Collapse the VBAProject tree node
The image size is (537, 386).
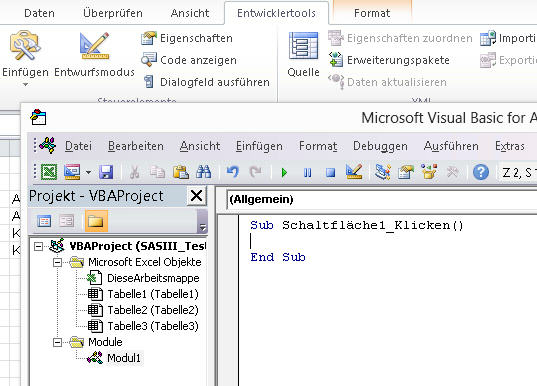(38, 246)
